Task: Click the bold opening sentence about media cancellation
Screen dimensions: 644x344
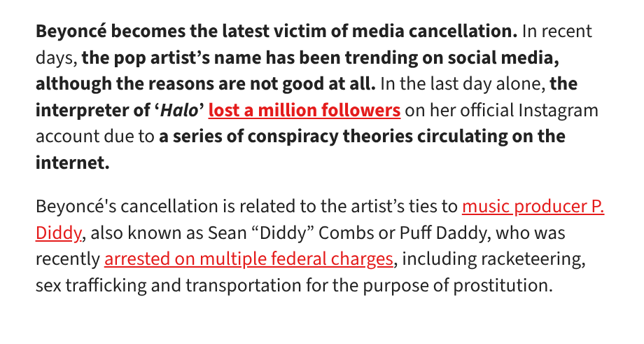Action: tap(276, 32)
